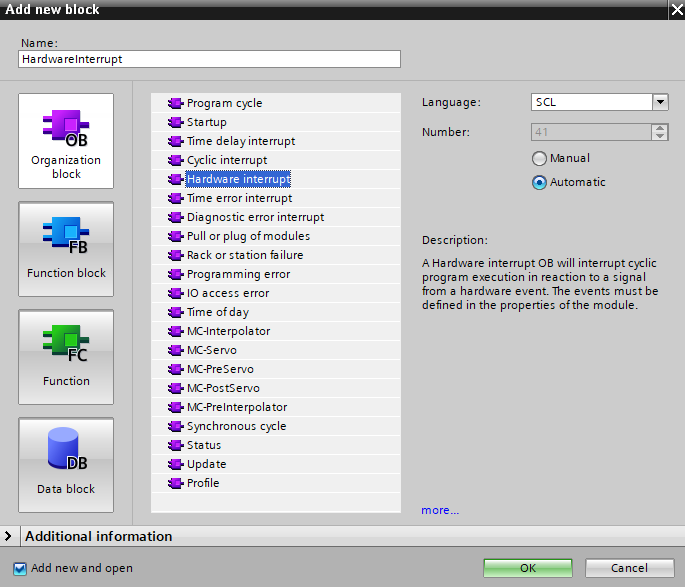Click the Startup OB icon

point(176,122)
